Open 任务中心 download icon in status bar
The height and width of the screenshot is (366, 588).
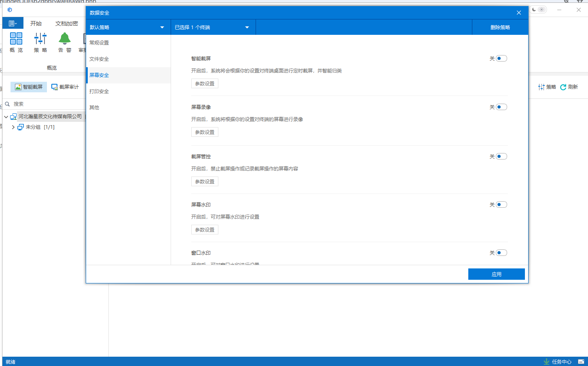click(x=547, y=362)
